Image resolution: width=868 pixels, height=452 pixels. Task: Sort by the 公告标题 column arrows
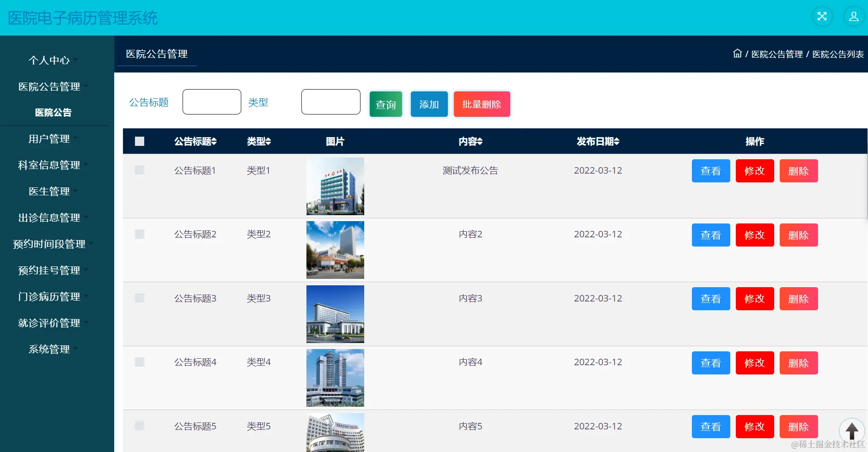point(214,141)
